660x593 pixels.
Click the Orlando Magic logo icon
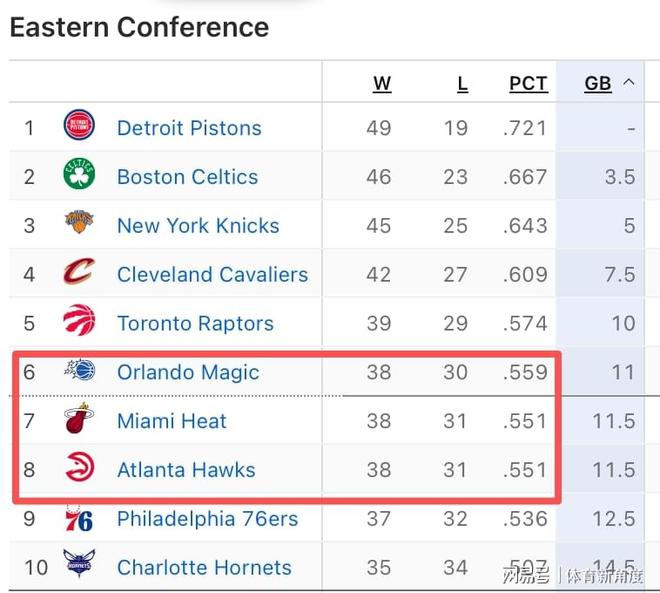79,371
